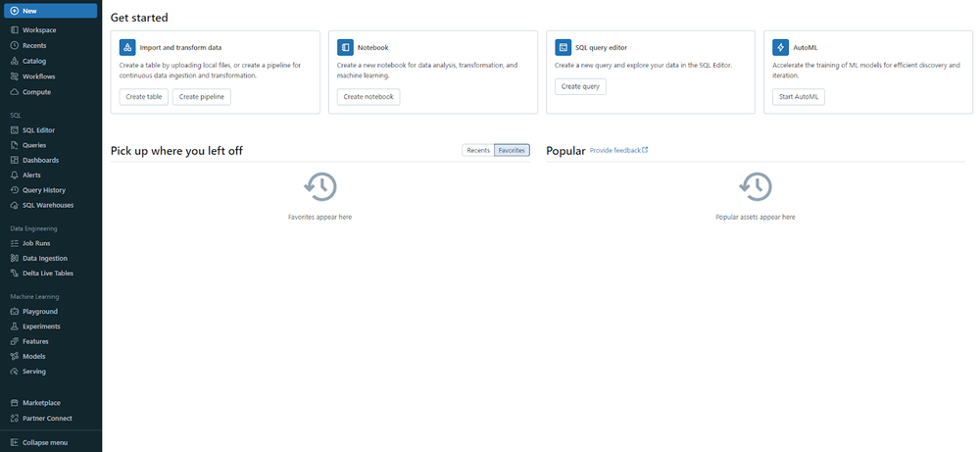Click the Query History icon
Image resolution: width=980 pixels, height=452 pixels.
point(15,190)
